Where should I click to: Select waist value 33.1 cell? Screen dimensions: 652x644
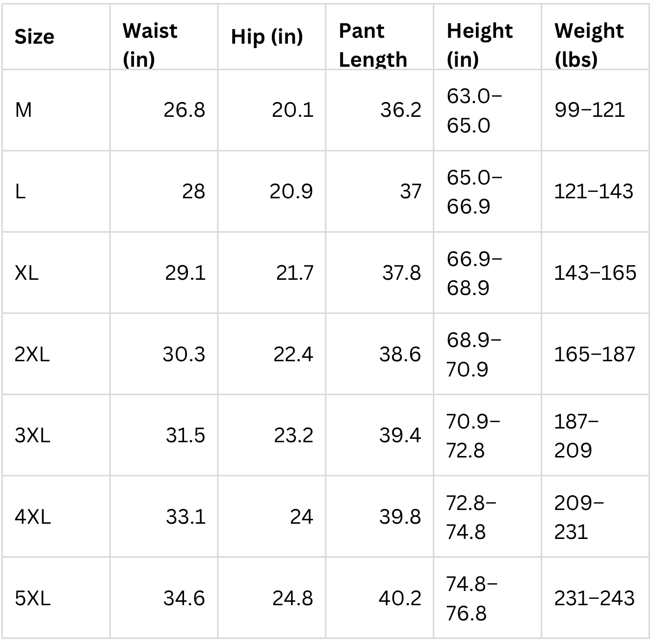click(x=164, y=516)
